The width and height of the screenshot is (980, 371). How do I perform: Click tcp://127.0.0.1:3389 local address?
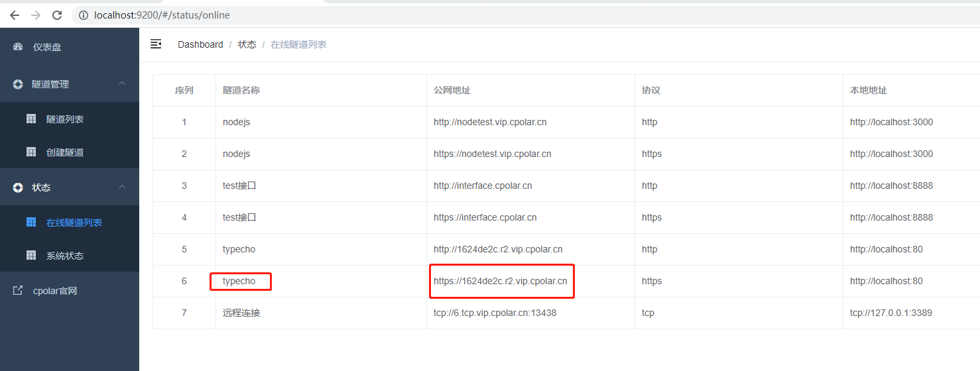click(x=891, y=313)
